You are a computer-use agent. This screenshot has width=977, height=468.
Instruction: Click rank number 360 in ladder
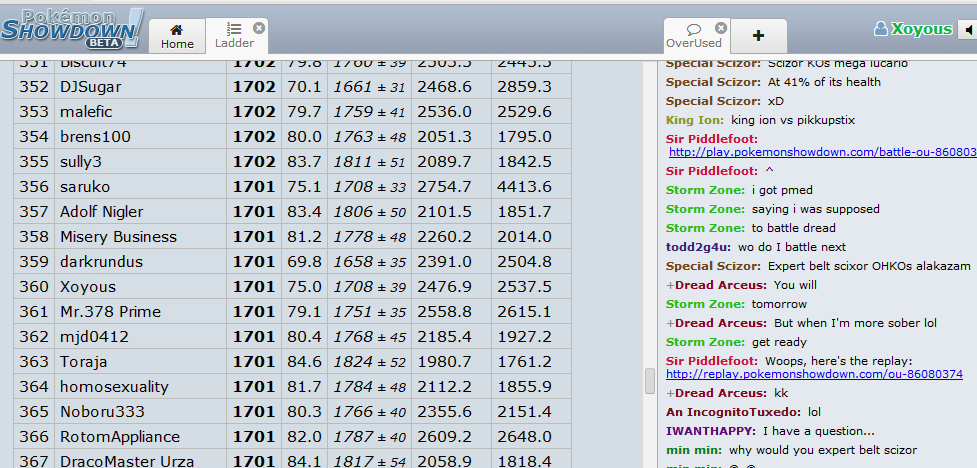pos(34,287)
